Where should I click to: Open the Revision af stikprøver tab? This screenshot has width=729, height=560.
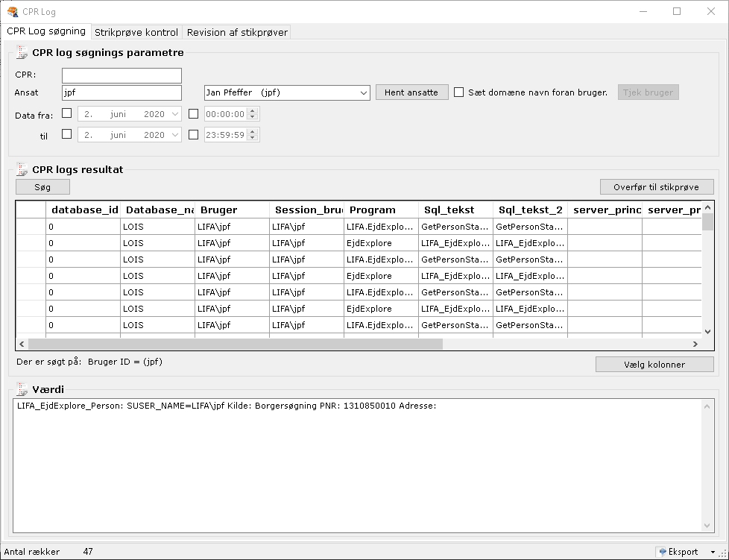pos(236,32)
